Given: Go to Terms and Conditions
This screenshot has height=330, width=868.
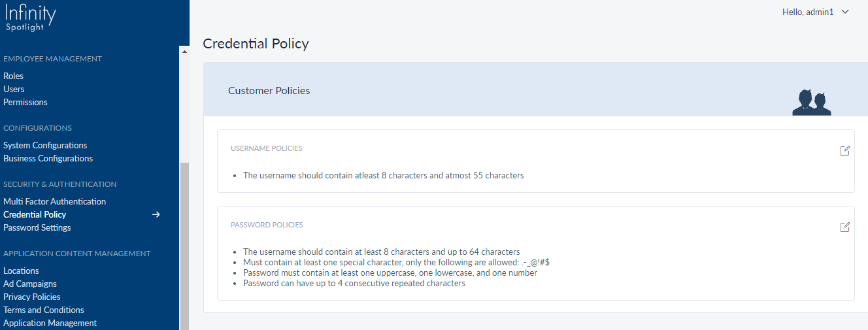Looking at the screenshot, I should (44, 310).
